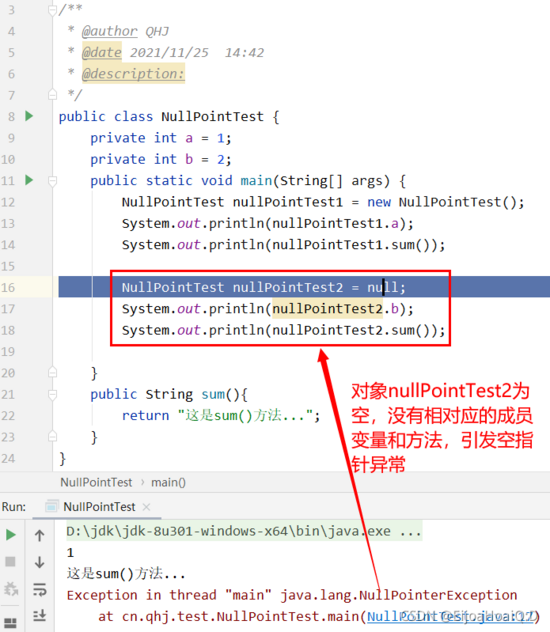Click 'private int b = 2;' line
Screen dimensions: 550x632
pyautogui.click(x=161, y=160)
